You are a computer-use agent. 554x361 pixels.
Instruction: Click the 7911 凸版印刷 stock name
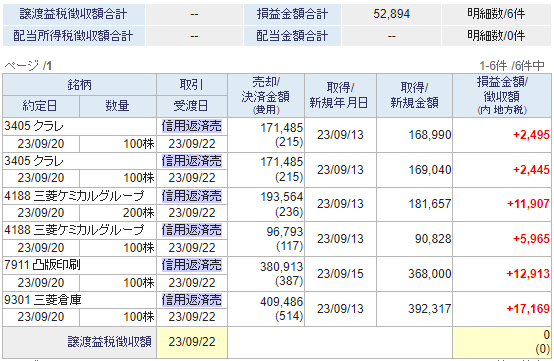(42, 265)
